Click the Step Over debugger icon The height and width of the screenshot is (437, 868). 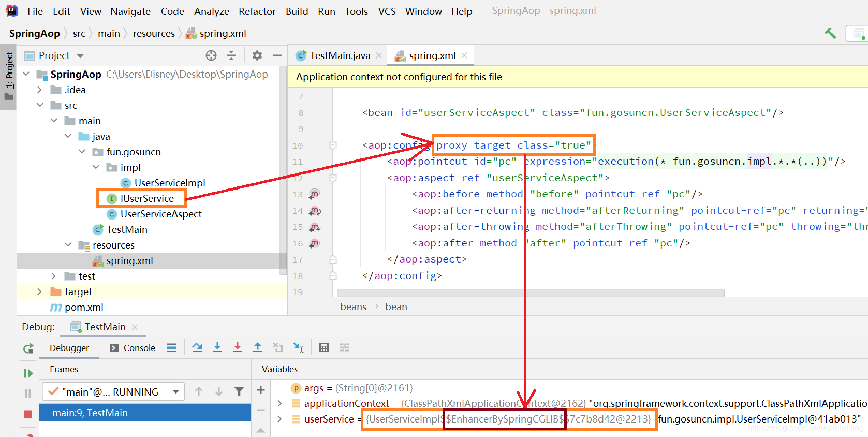[x=197, y=347]
